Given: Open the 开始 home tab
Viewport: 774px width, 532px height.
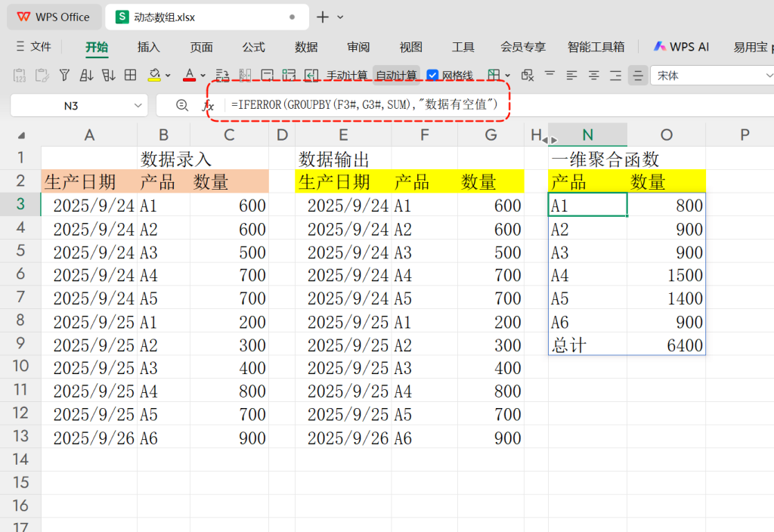Looking at the screenshot, I should tap(97, 47).
